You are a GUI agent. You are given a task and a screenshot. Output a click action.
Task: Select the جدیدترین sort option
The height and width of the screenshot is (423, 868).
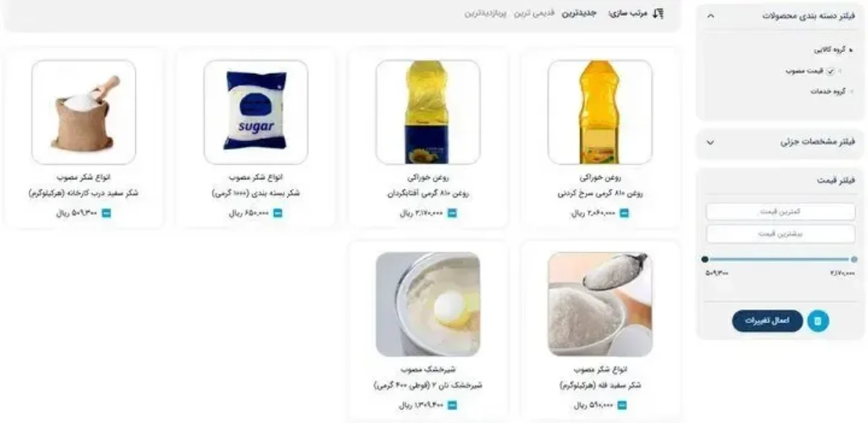click(x=579, y=14)
